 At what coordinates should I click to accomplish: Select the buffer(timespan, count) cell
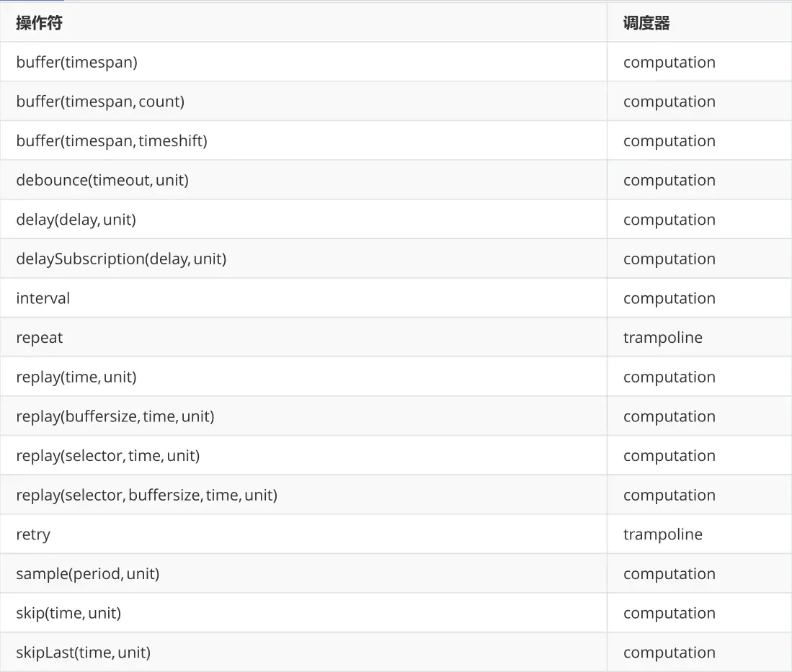point(303,102)
